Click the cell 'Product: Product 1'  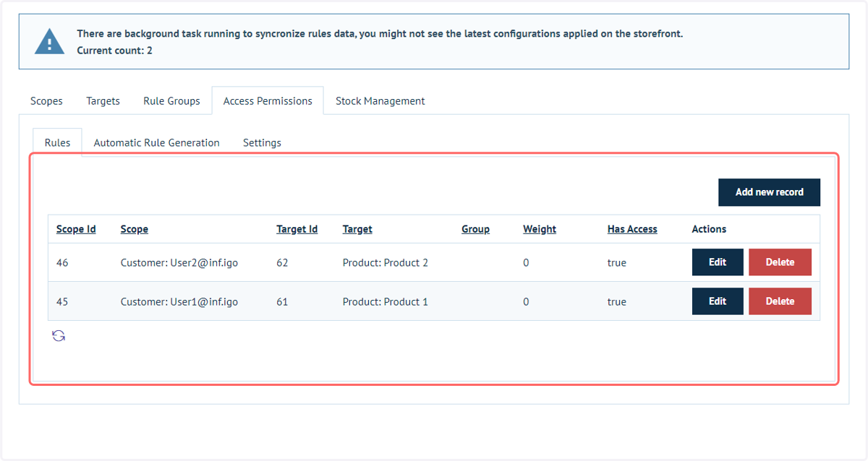pyautogui.click(x=386, y=302)
